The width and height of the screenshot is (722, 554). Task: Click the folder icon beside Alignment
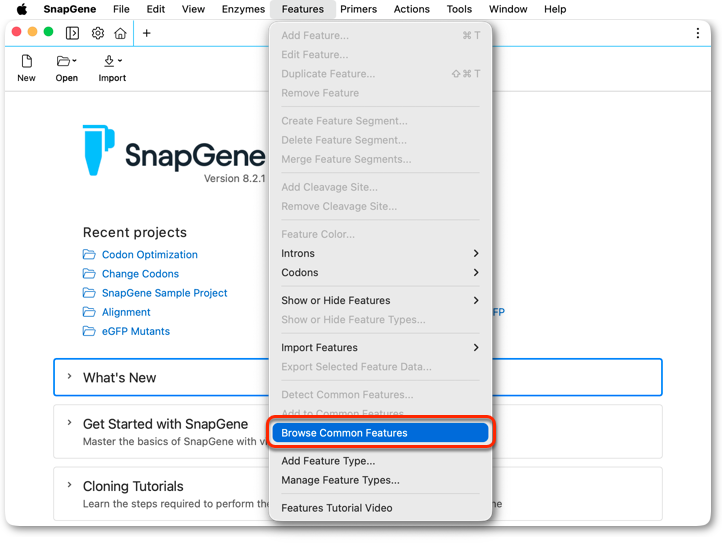(x=89, y=312)
